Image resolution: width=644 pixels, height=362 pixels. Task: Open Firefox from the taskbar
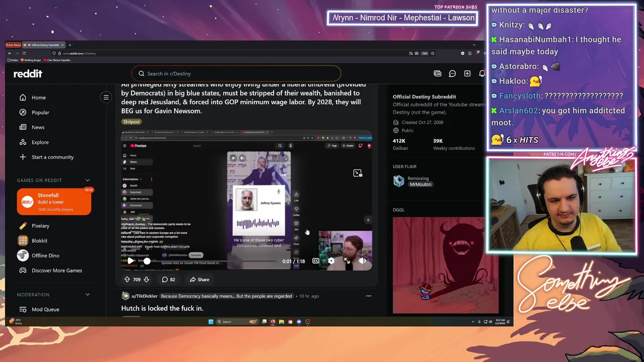click(273, 322)
